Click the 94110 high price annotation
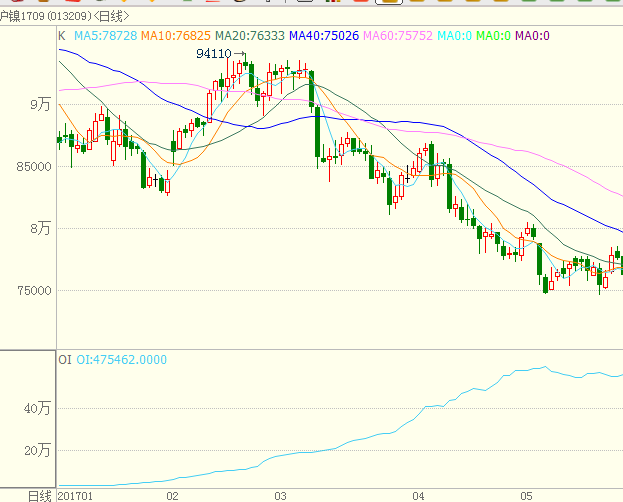 (x=213, y=54)
